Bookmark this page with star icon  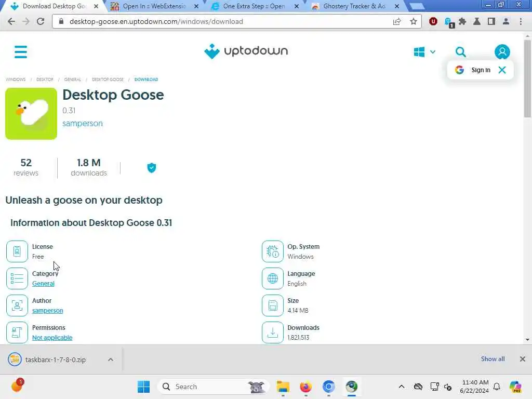[x=413, y=21]
